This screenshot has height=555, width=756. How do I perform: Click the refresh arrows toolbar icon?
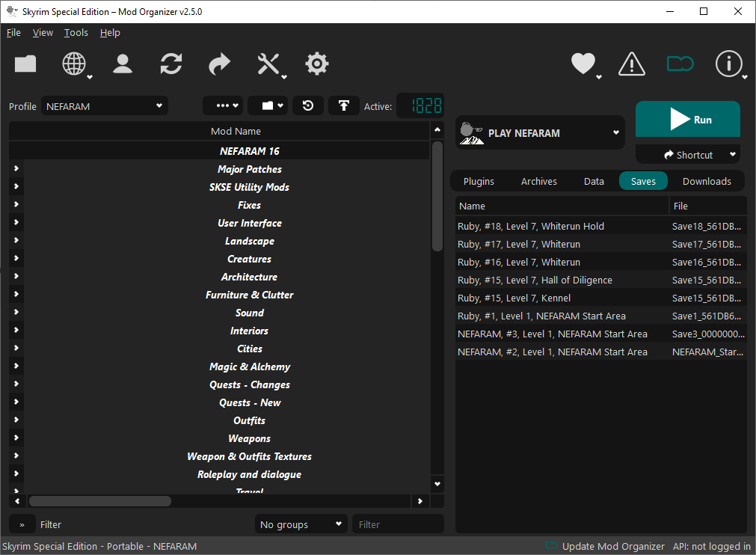click(x=171, y=64)
